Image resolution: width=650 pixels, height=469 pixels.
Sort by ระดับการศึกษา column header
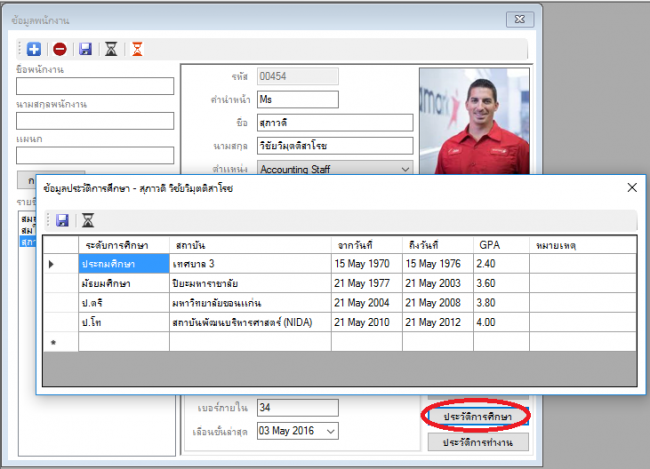pyautogui.click(x=124, y=245)
